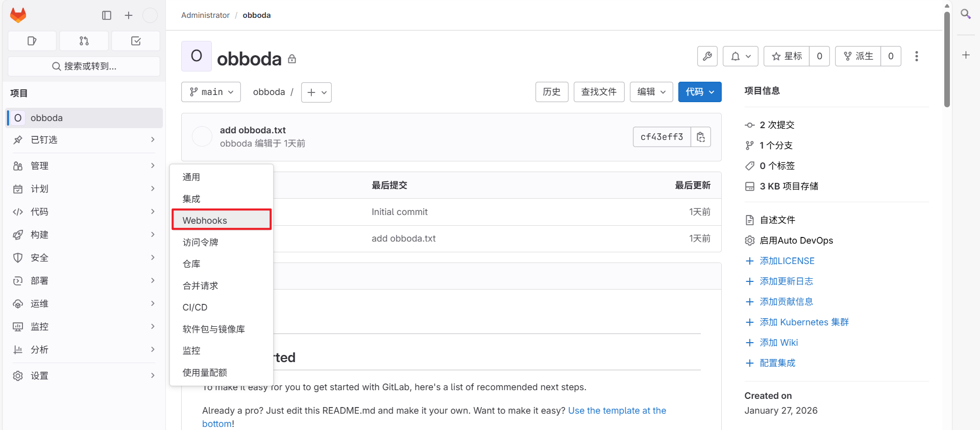Expand the Build (构建) section
The image size is (980, 430).
(85, 235)
